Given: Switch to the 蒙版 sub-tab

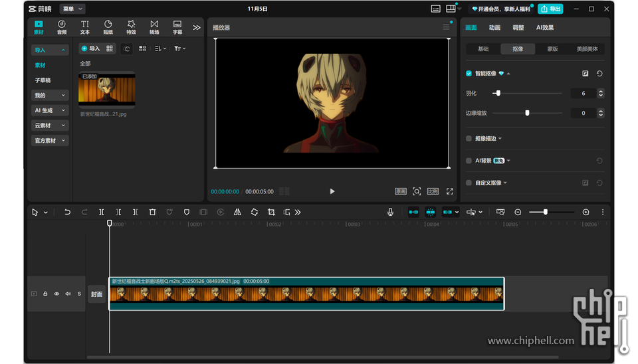Looking at the screenshot, I should click(552, 49).
